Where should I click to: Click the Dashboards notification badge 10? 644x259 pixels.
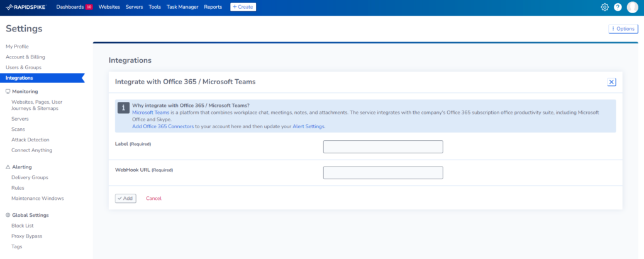tap(89, 7)
